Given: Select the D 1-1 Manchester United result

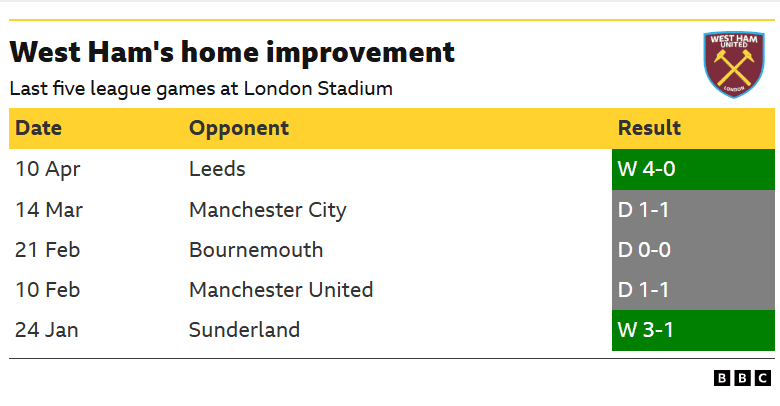Looking at the screenshot, I should pyautogui.click(x=693, y=290).
